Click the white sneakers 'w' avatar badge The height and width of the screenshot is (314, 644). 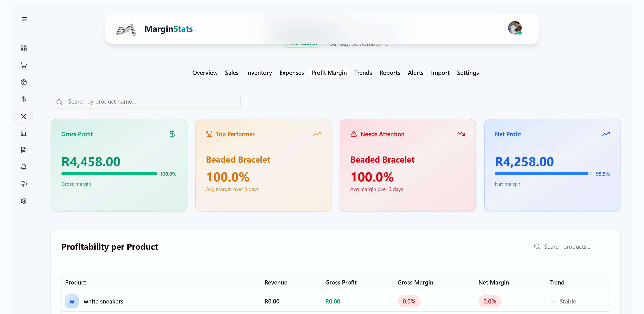pyautogui.click(x=72, y=301)
